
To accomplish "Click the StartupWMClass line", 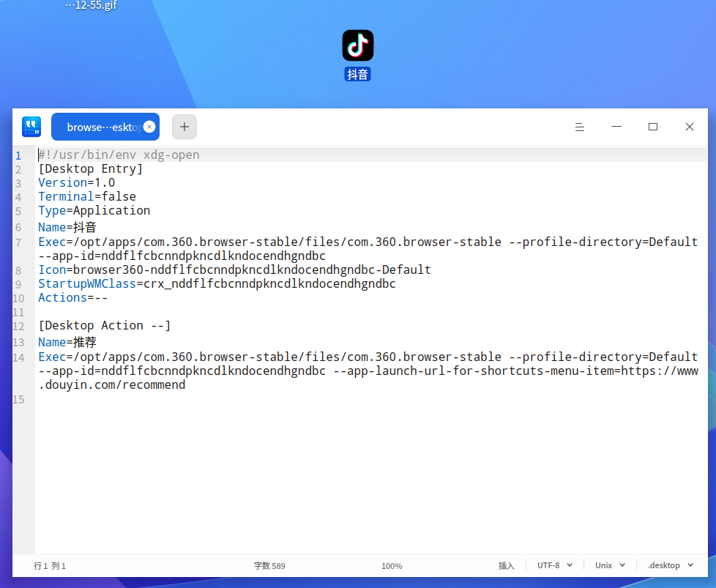I will pos(217,283).
